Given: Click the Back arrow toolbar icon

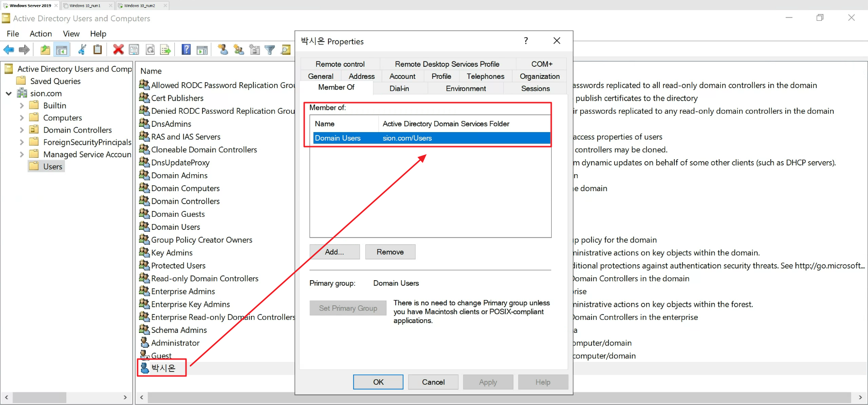Looking at the screenshot, I should pyautogui.click(x=9, y=49).
